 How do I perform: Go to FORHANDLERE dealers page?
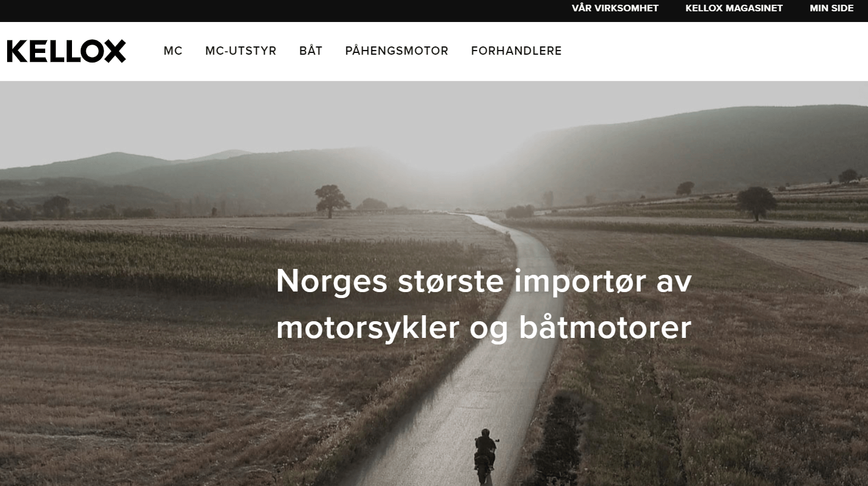click(x=516, y=51)
